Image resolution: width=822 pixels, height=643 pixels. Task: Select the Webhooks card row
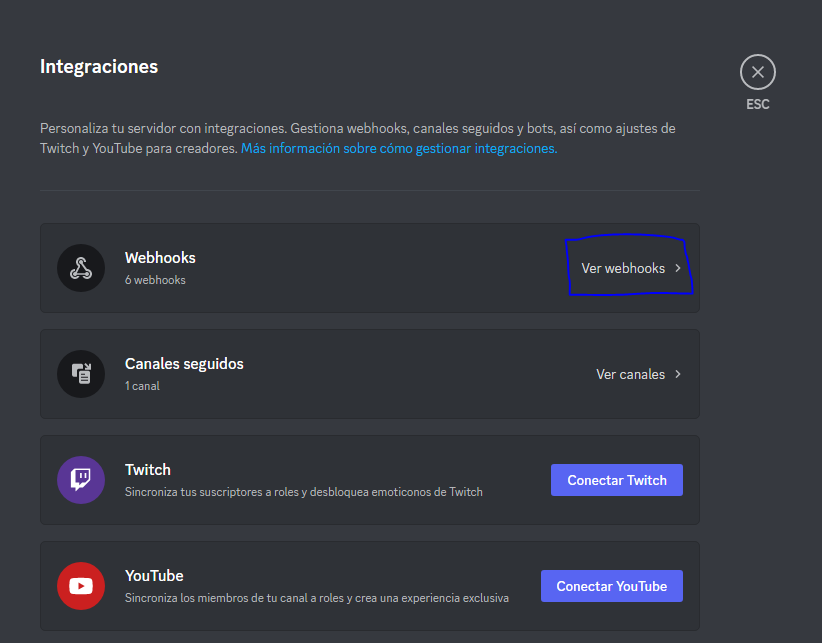point(370,268)
